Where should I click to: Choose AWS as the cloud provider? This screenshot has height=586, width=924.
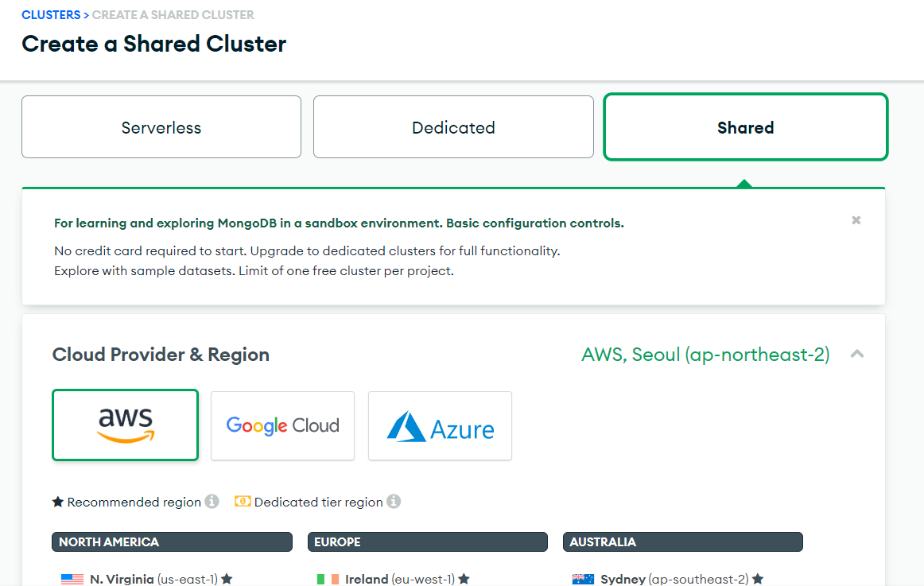point(126,425)
